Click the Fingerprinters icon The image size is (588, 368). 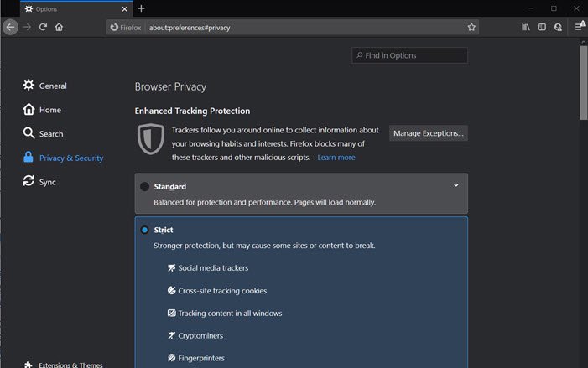(171, 358)
